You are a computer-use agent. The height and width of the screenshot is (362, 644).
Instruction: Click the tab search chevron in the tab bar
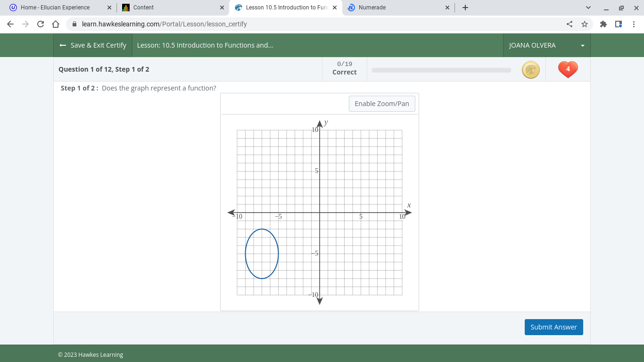click(588, 7)
